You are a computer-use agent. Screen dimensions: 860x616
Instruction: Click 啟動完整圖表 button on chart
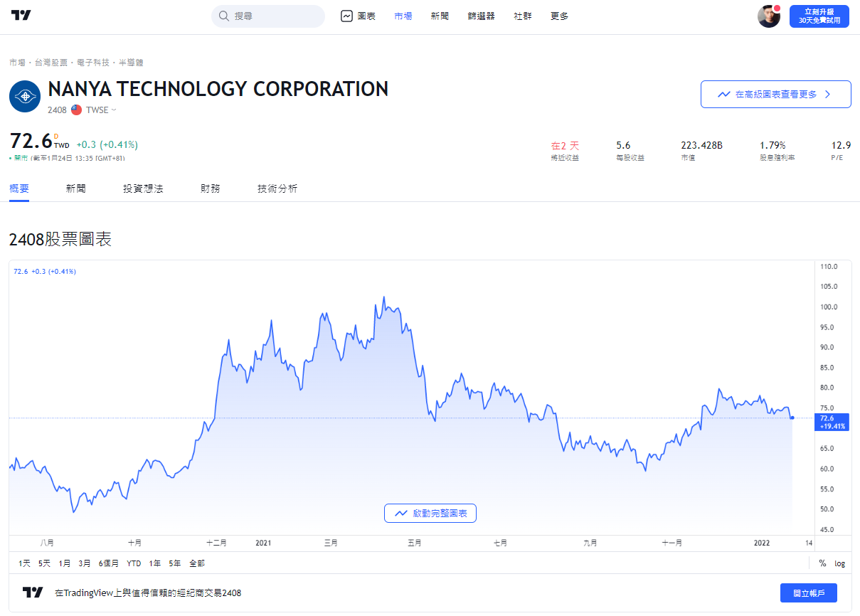[x=430, y=513]
